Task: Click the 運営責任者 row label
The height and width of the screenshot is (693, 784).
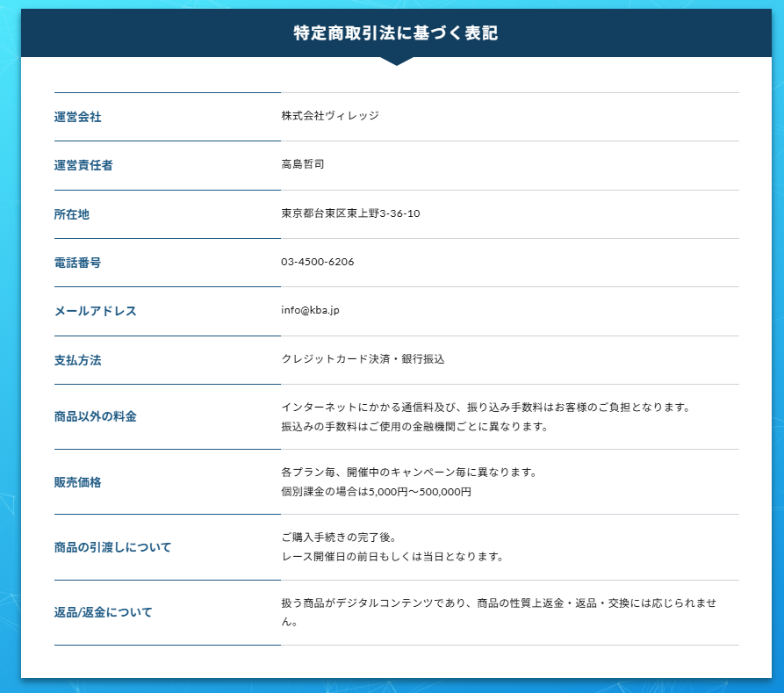Action: (83, 165)
